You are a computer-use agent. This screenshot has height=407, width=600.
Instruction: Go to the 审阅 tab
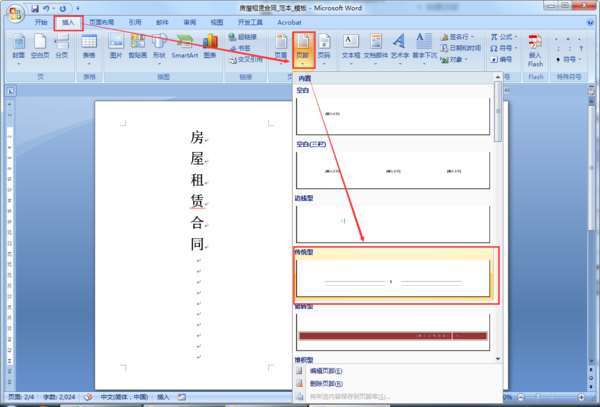(190, 23)
